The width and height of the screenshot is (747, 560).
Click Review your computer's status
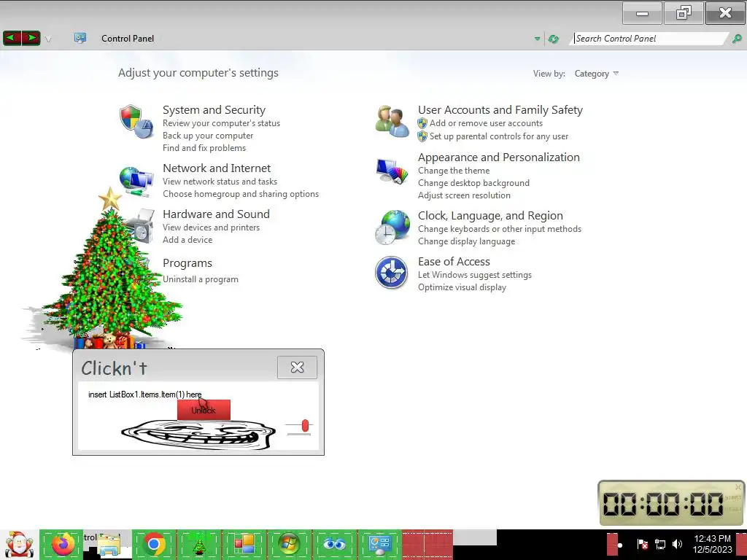(x=221, y=123)
